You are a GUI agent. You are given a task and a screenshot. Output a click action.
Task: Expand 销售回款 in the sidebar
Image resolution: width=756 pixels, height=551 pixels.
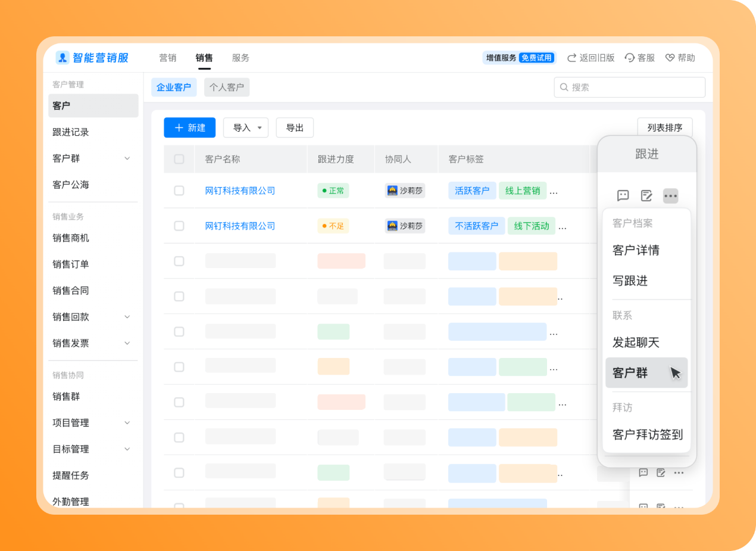click(127, 317)
